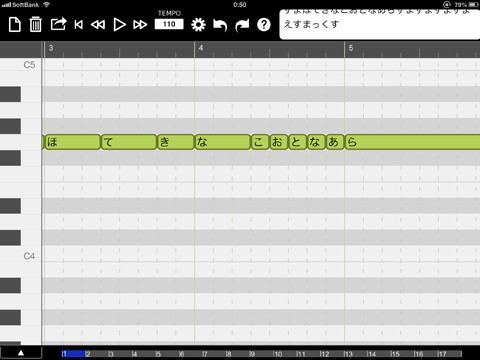Select the long note labeled ら
The image size is (480, 360).
tap(412, 142)
